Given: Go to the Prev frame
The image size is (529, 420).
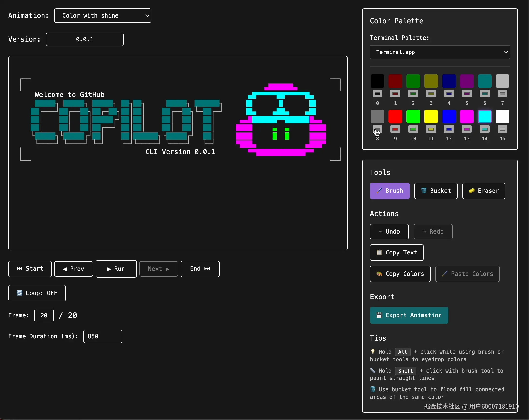Looking at the screenshot, I should click(x=74, y=269).
